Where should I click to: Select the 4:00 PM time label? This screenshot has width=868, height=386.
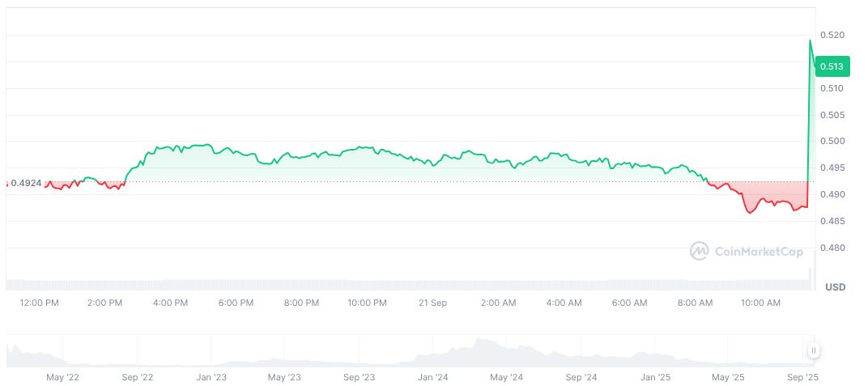point(170,303)
